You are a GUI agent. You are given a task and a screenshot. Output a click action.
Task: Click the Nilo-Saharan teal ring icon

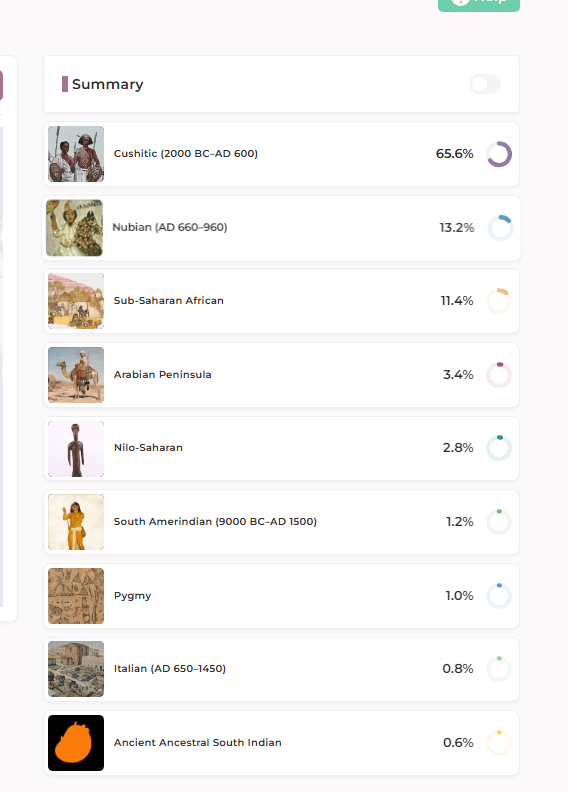[499, 448]
